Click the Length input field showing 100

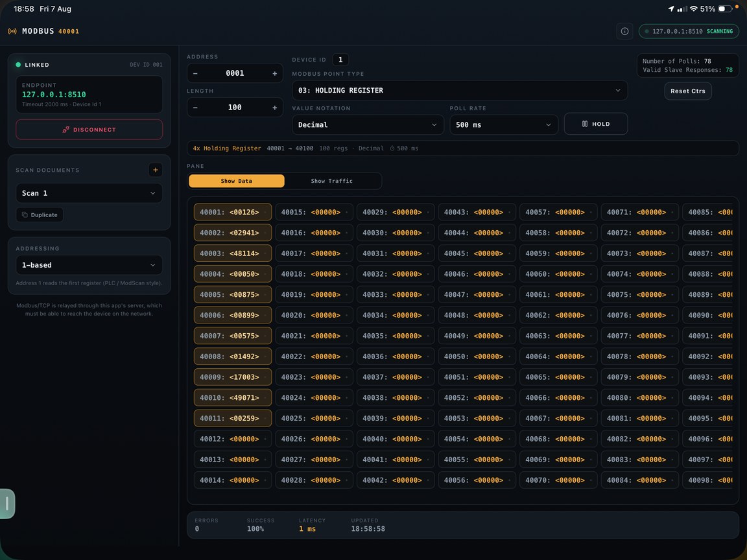(235, 108)
